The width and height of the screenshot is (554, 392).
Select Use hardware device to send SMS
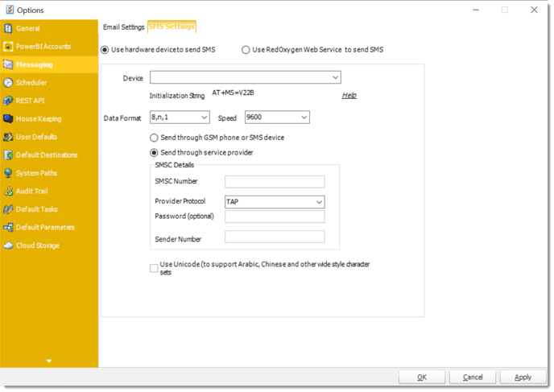[x=105, y=50]
